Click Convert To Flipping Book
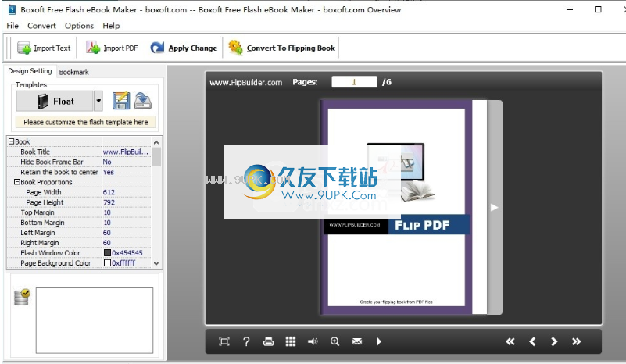 click(x=282, y=48)
